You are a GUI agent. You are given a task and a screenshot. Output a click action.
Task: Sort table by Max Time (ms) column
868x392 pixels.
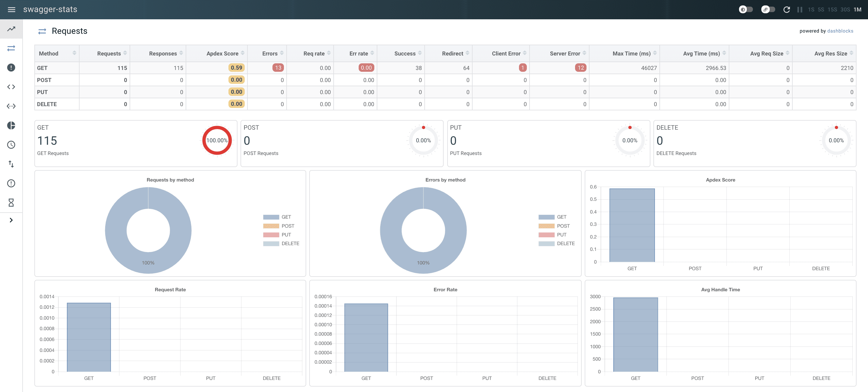(x=655, y=53)
